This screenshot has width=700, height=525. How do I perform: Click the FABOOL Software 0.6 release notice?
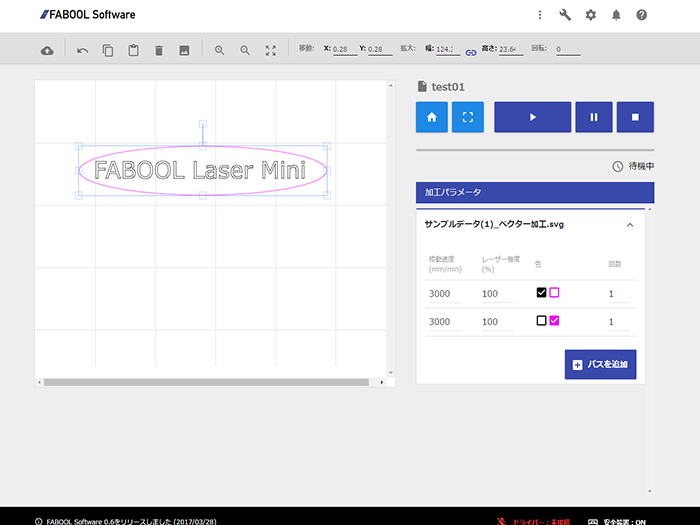tap(131, 521)
